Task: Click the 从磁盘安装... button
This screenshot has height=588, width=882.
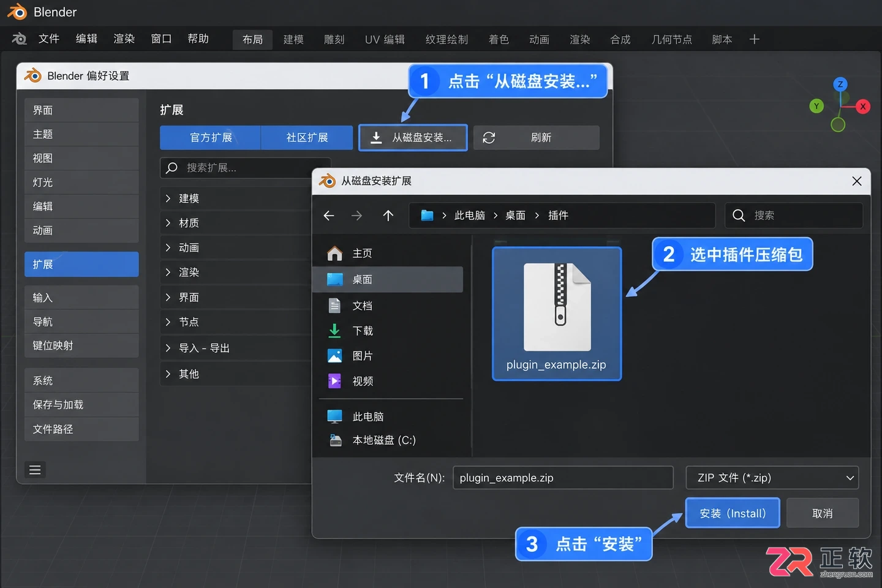Action: pyautogui.click(x=413, y=138)
